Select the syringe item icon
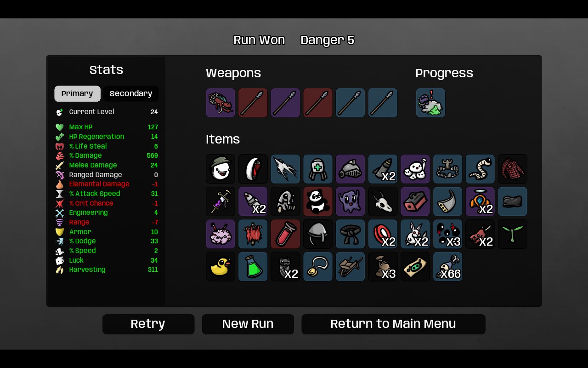This screenshot has width=588, height=368. (x=220, y=201)
